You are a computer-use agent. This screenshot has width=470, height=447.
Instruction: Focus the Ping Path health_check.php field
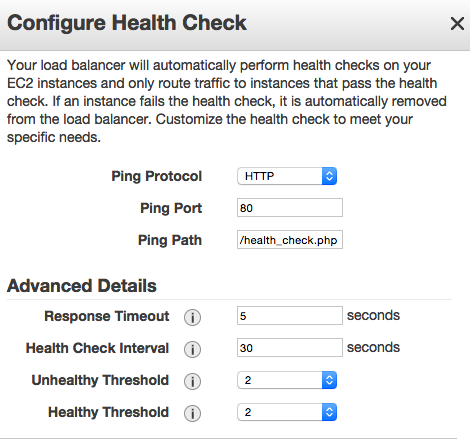290,240
